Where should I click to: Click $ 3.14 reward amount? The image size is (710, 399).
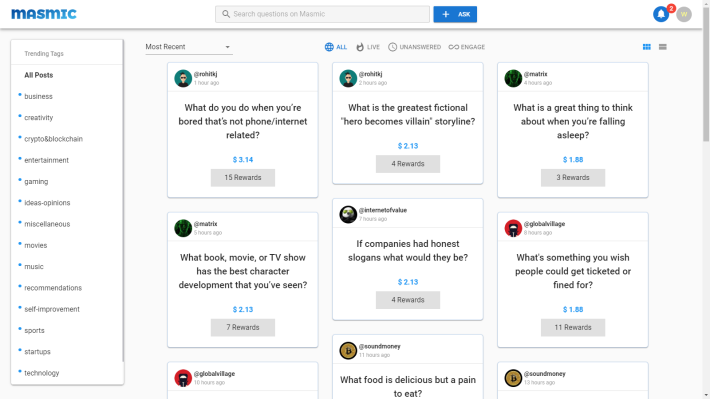(243, 159)
